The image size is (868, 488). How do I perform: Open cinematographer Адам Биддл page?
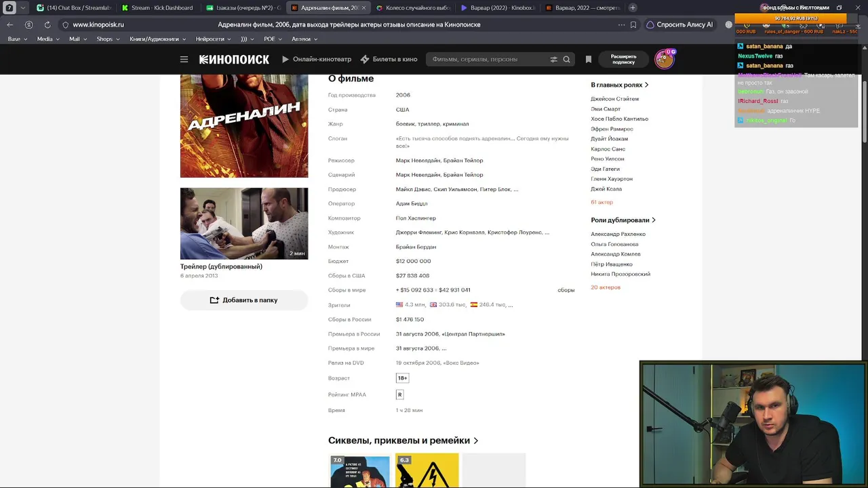click(412, 203)
